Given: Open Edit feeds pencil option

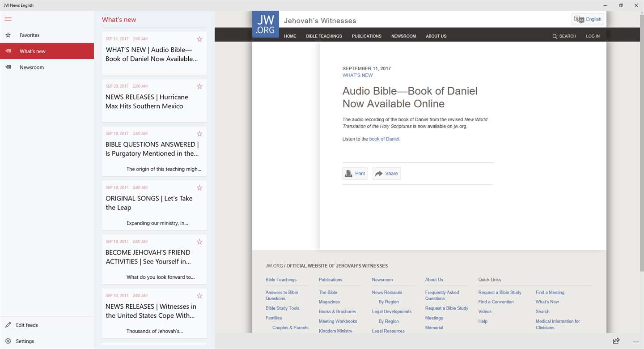Looking at the screenshot, I should tap(47, 325).
